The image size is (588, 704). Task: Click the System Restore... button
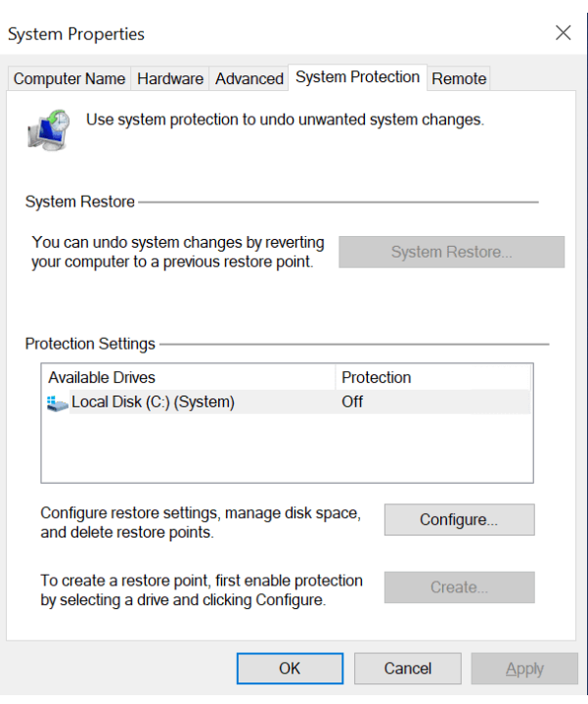point(451,253)
